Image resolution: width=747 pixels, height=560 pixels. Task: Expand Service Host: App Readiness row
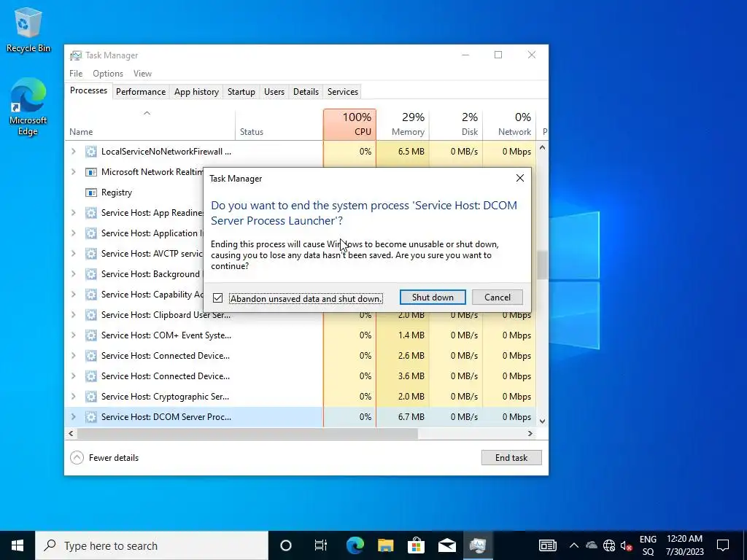coord(74,213)
